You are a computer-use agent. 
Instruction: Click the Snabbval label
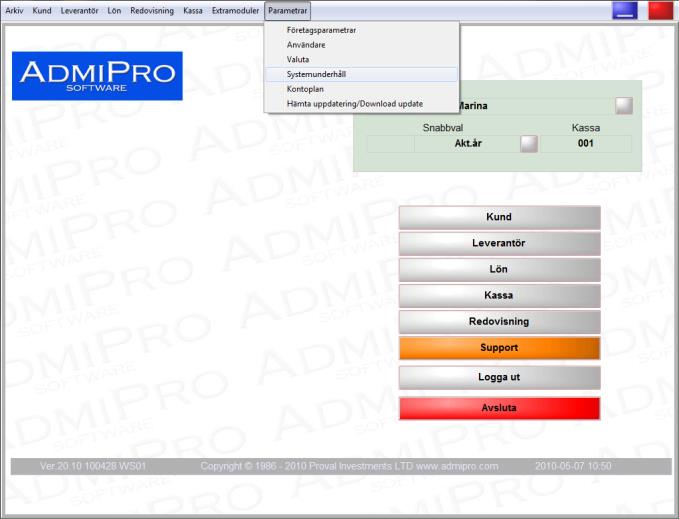[x=443, y=128]
